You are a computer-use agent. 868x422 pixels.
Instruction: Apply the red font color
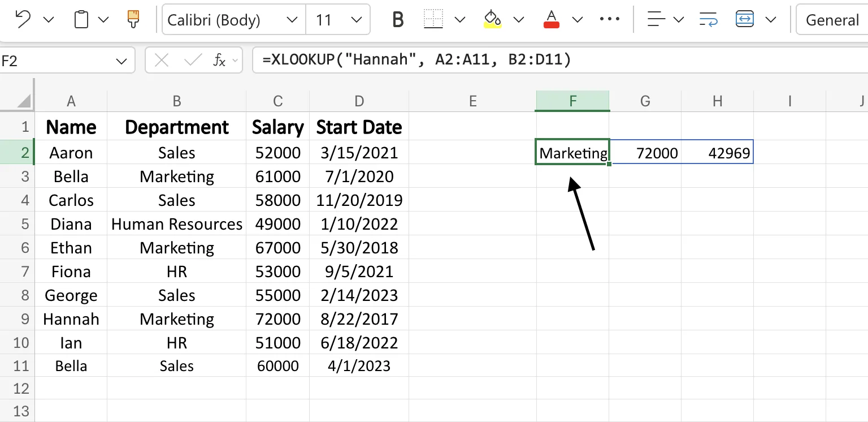[x=551, y=20]
